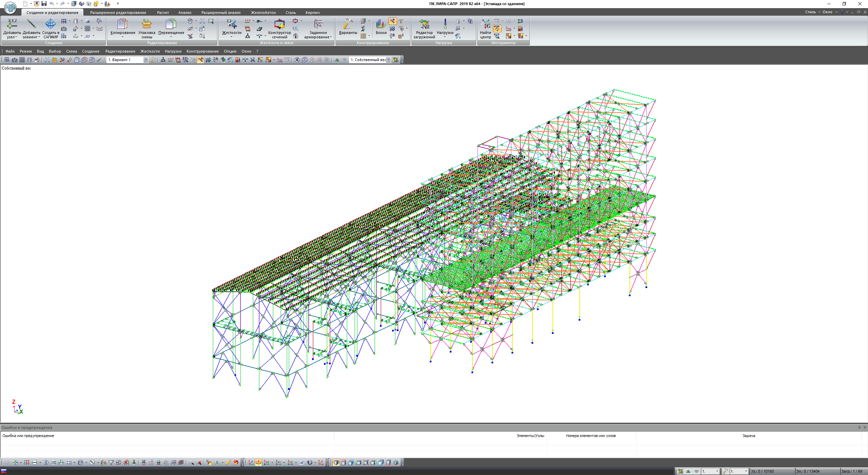Toggle the highlighted isometric projection button
This screenshot has height=475, width=868.
tap(258, 462)
